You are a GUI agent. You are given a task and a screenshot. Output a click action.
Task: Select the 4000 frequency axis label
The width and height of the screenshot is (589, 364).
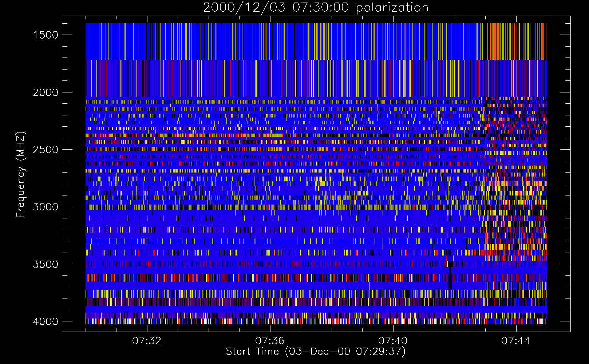pos(46,321)
